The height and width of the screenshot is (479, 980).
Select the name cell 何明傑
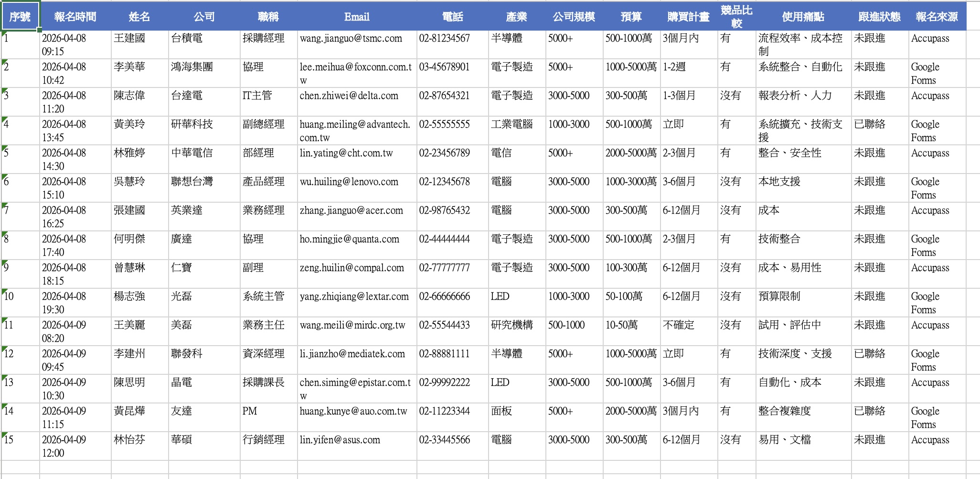click(139, 246)
